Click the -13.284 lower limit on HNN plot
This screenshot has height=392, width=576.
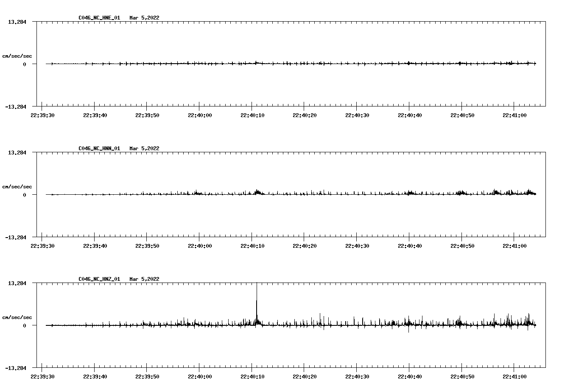pyautogui.click(x=16, y=237)
